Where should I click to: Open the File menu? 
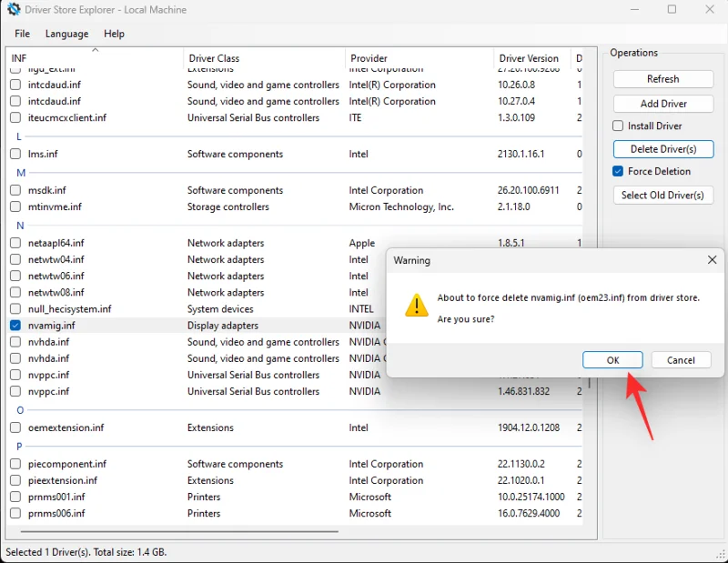tap(21, 34)
